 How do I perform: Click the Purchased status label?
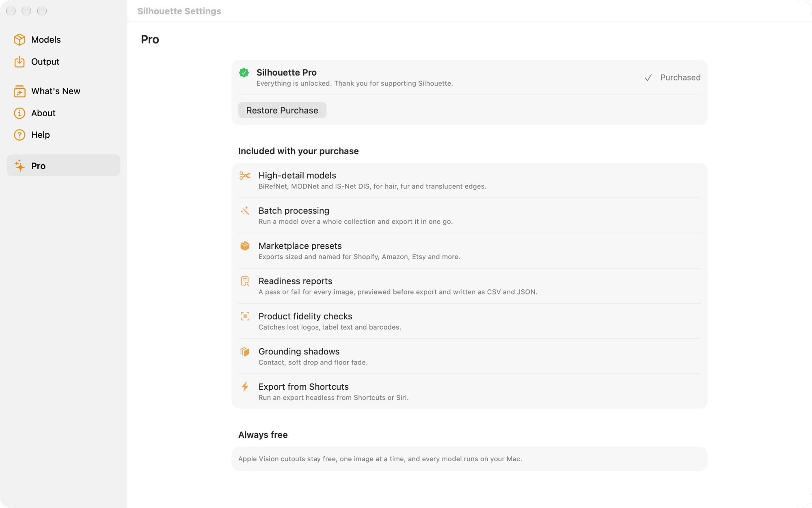click(x=680, y=78)
